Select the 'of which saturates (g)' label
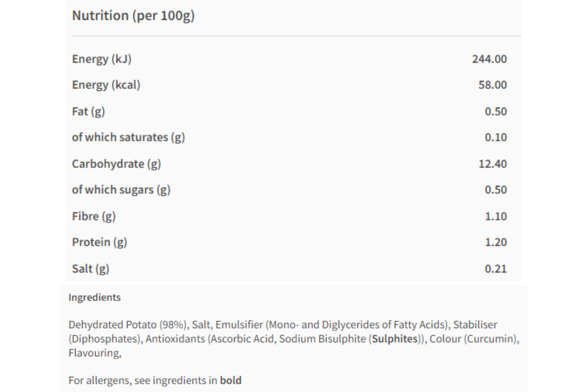Screen dimensions: 588x392 128,137
